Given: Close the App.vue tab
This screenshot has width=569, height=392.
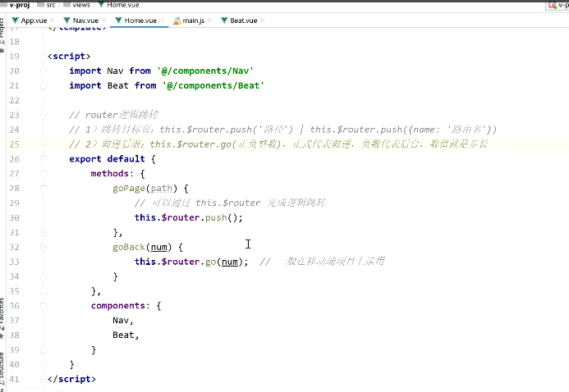Looking at the screenshot, I should pyautogui.click(x=53, y=21).
